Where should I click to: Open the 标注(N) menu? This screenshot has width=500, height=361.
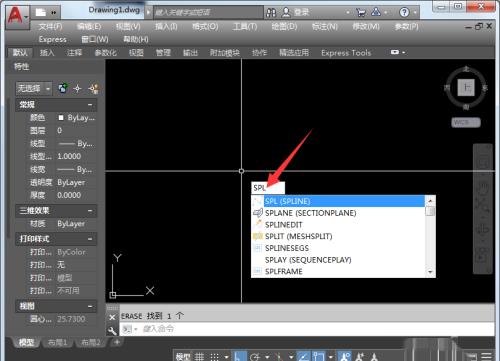pyautogui.click(x=325, y=26)
